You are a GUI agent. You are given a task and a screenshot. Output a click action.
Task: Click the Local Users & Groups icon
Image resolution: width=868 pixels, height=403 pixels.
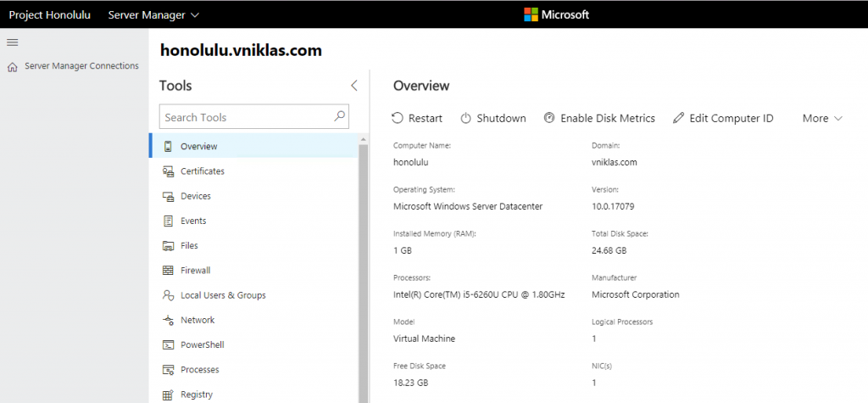(168, 295)
